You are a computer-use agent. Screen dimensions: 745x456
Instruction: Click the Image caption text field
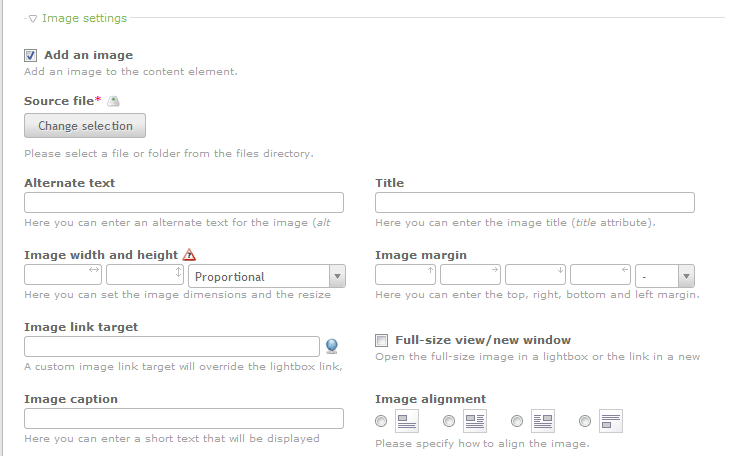click(x=184, y=418)
